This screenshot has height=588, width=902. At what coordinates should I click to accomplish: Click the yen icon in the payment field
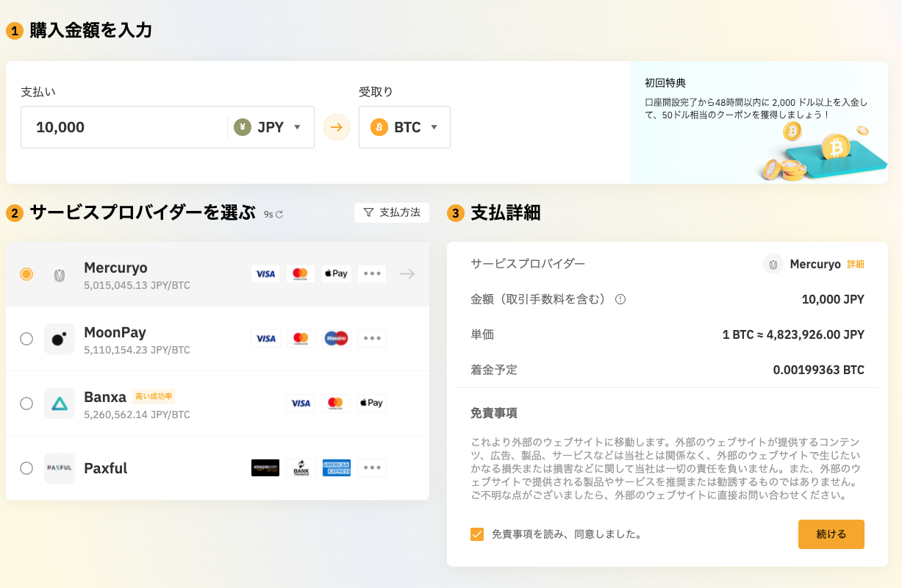(x=244, y=126)
